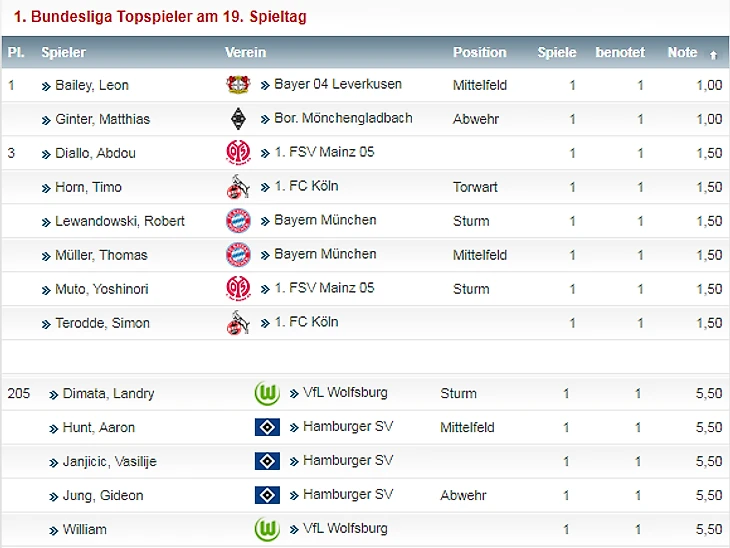Open the VfL Wolfsburg link for William
Screen dimensions: 730x548
[345, 528]
